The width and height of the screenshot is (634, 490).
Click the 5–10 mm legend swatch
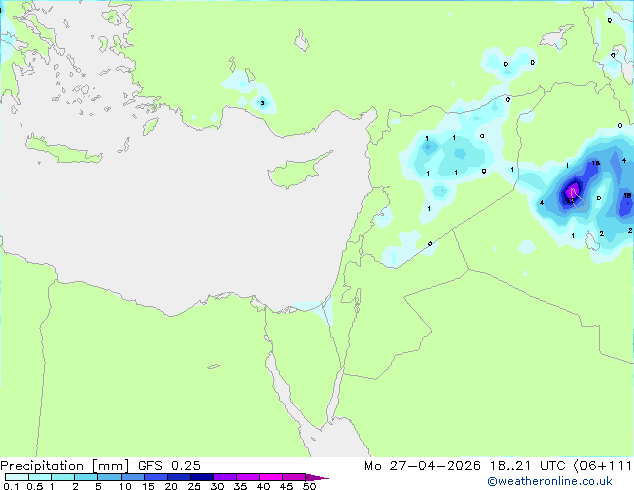coord(110,477)
